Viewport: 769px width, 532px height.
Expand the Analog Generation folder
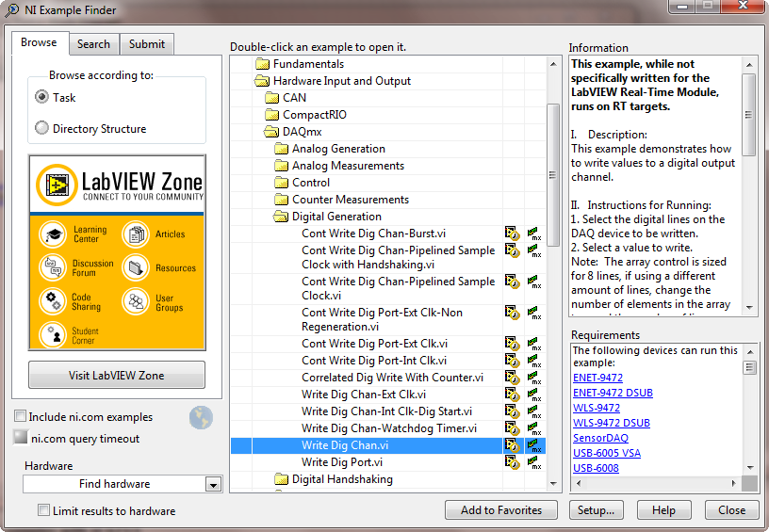click(281, 149)
